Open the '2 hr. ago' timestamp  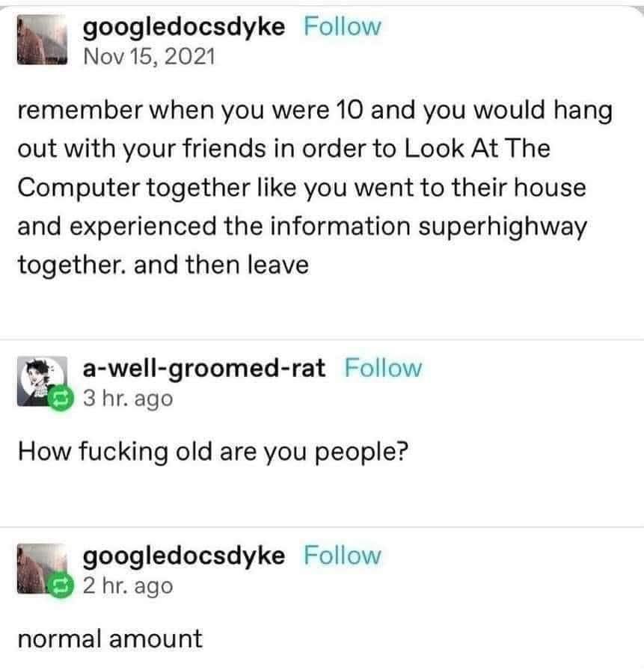(x=128, y=586)
